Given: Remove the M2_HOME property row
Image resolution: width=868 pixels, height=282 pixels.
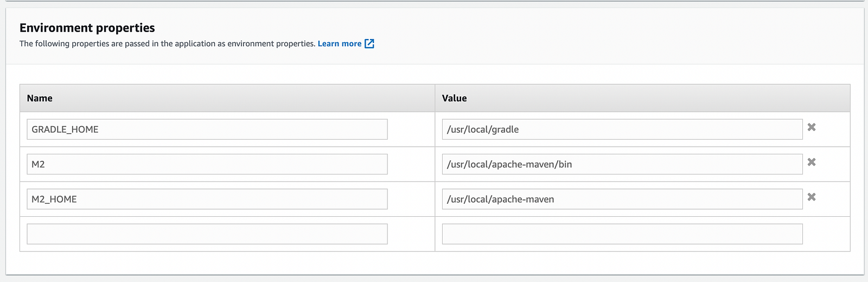Looking at the screenshot, I should 812,197.
